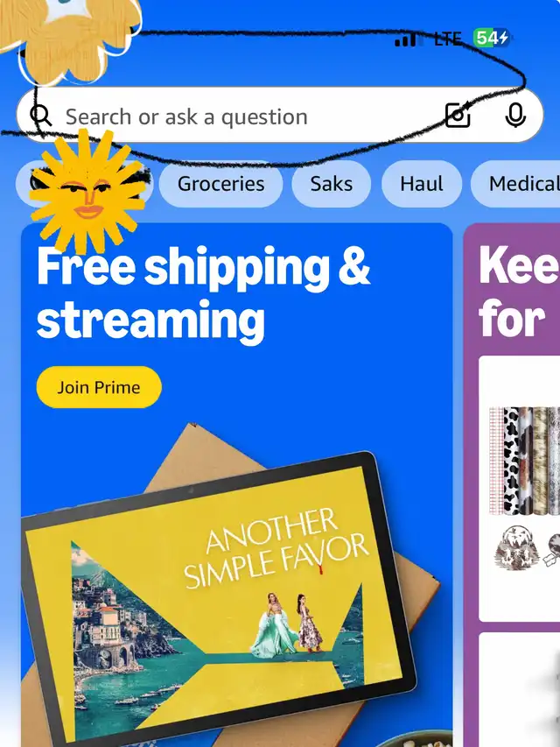Tap the LTE network label
The height and width of the screenshot is (747, 560).
[447, 39]
